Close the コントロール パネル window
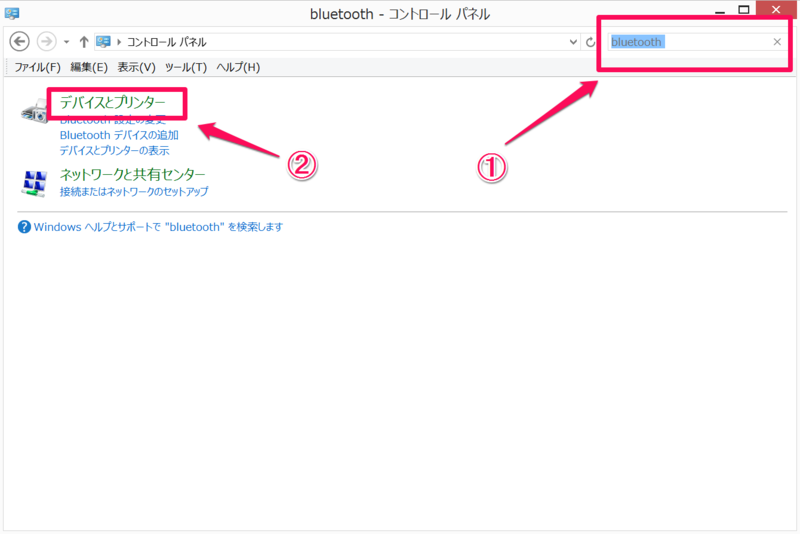The height and width of the screenshot is (534, 800). pos(776,9)
